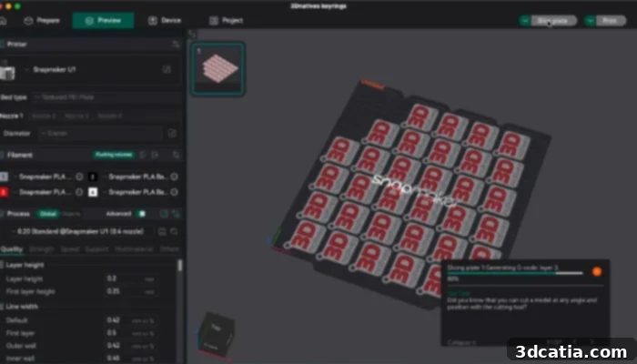Save the process preset
This screenshot has width=637, height=364.
tap(162, 231)
